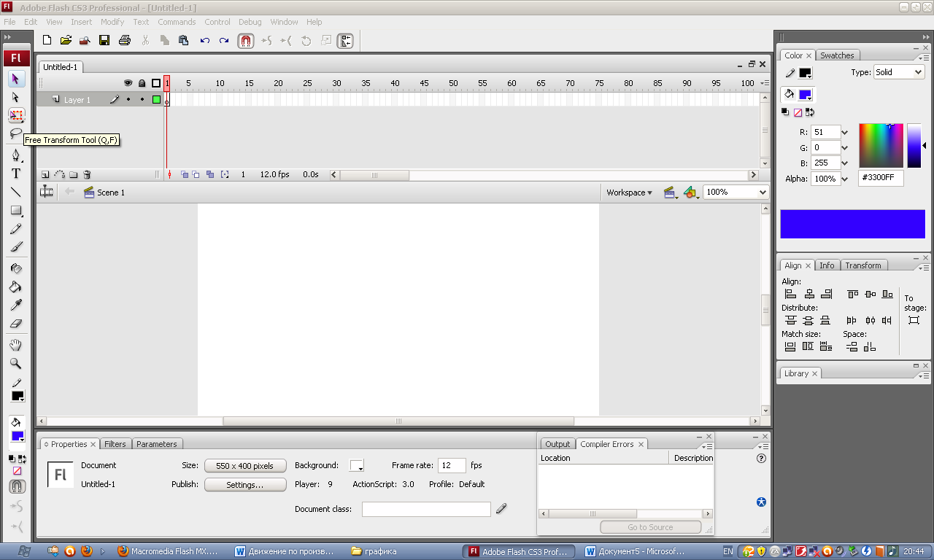Viewport: 934px width, 560px height.
Task: Click the Undo arrow in the toolbar
Action: pyautogui.click(x=205, y=41)
